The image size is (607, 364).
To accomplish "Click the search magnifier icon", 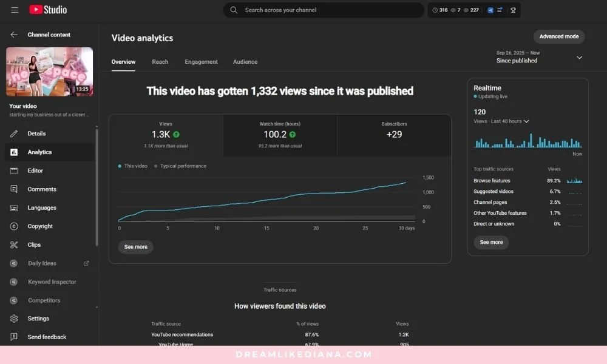I will tap(234, 10).
